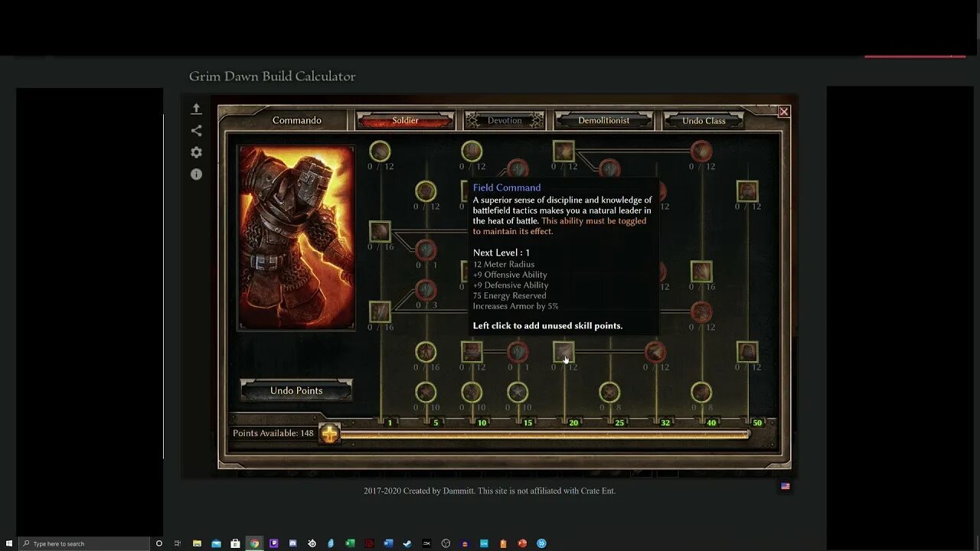Click the Grim Dawn Build Calculator title
980x551 pixels.
coord(273,77)
